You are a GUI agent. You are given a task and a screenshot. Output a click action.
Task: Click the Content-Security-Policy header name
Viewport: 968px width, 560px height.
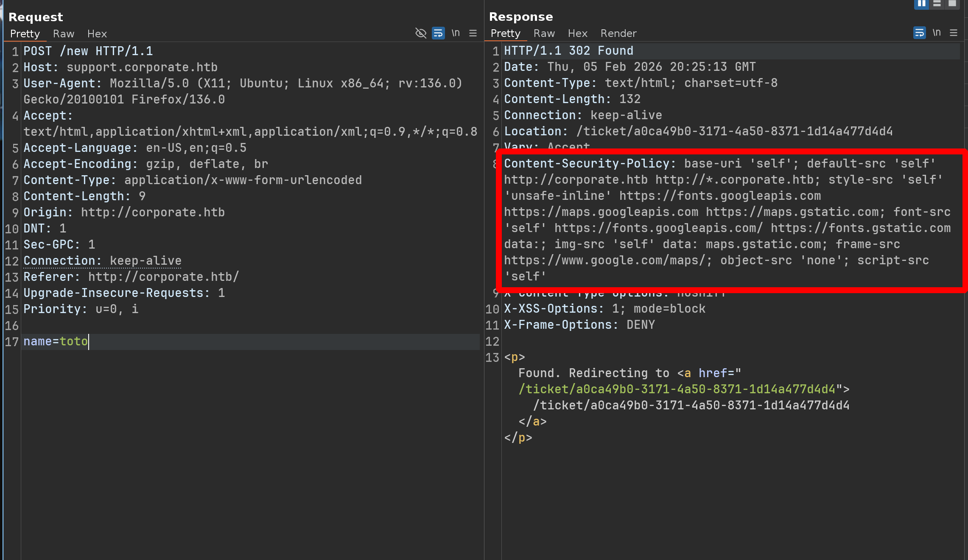coord(589,164)
